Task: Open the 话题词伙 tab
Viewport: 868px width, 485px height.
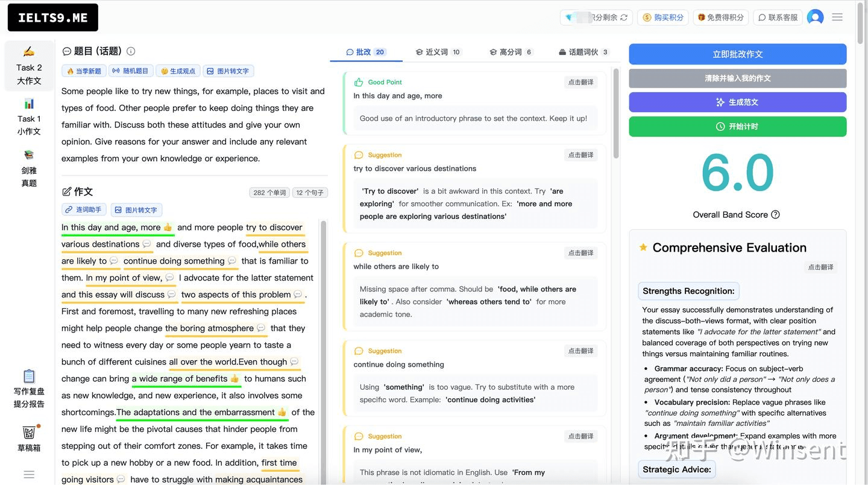Action: 583,52
